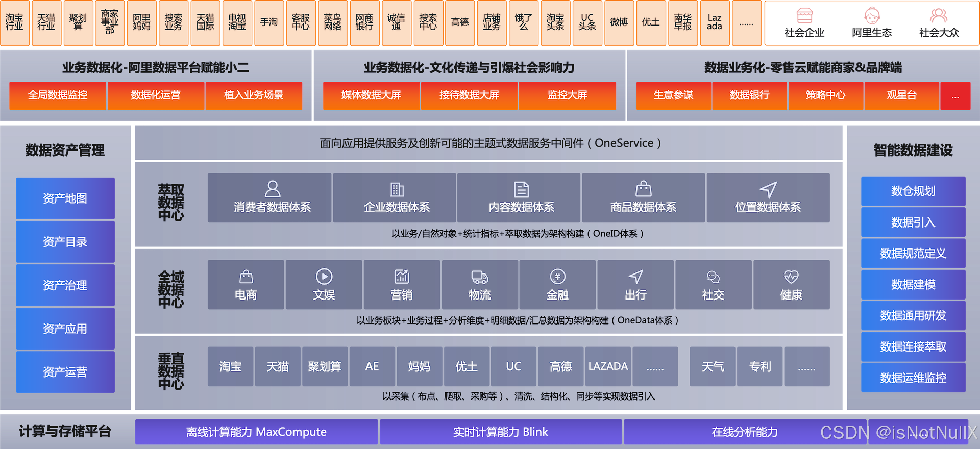Image resolution: width=980 pixels, height=449 pixels.
Task: Click the 商品数据体系 shopping bag icon
Action: pyautogui.click(x=643, y=189)
